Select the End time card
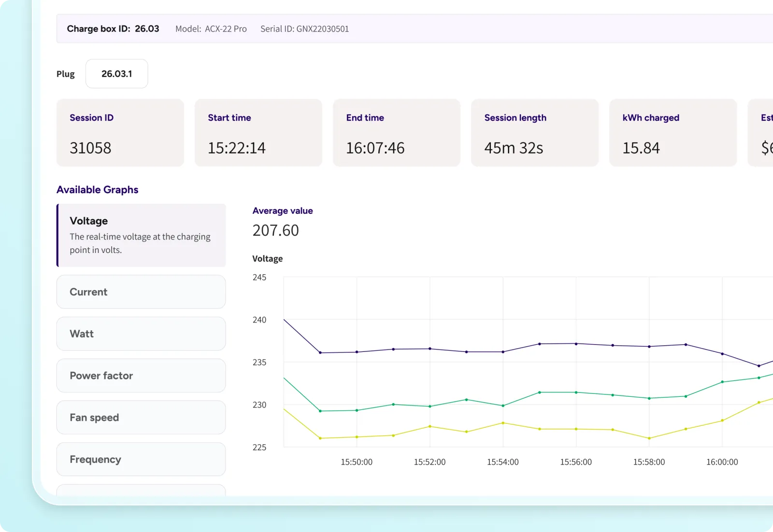This screenshot has width=773, height=532. [397, 133]
